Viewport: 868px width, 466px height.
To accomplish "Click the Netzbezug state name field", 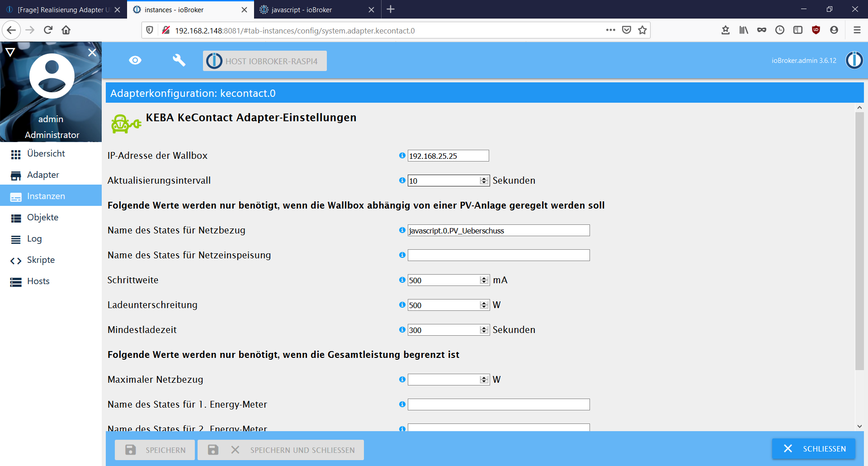I will [x=499, y=230].
